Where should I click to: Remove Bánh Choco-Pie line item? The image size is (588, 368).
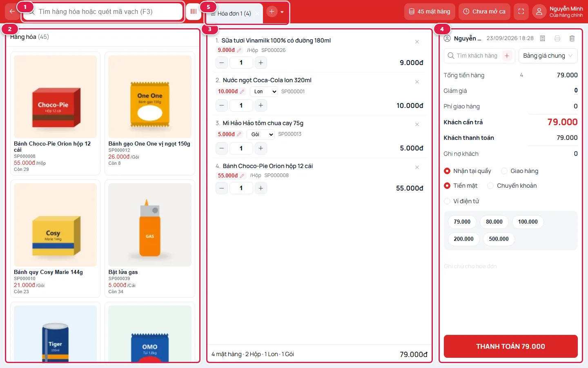417,167
